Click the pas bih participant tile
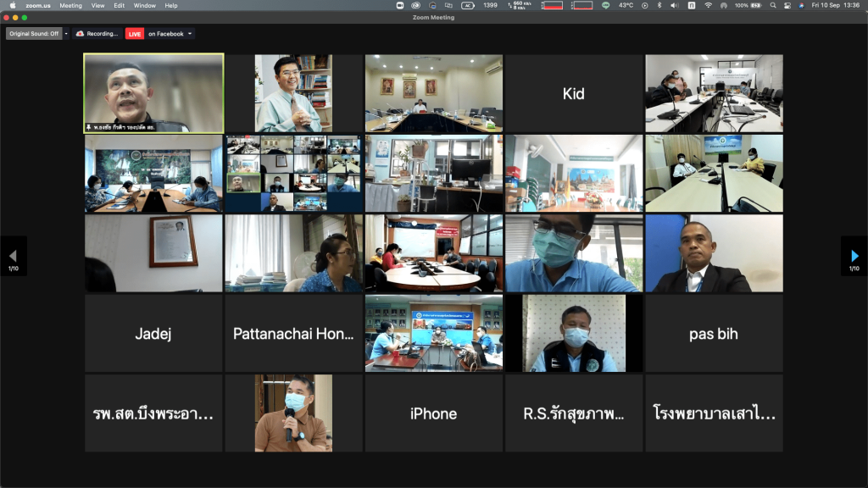 tap(713, 334)
